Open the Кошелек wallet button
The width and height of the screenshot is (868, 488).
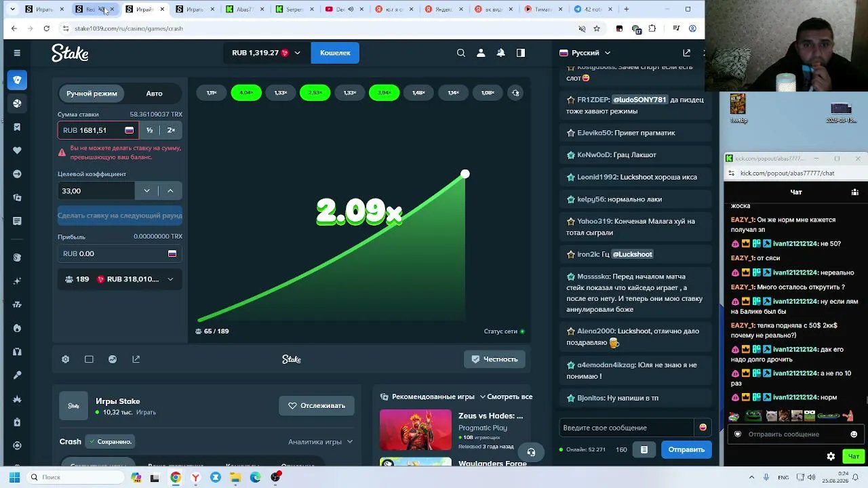[335, 53]
